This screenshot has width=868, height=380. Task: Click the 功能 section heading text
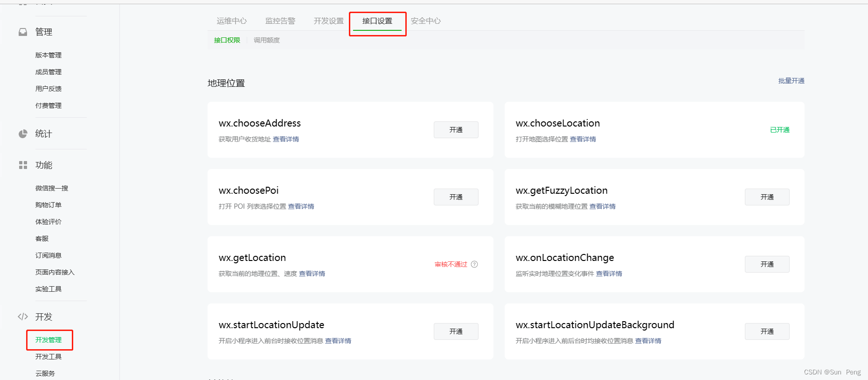[x=44, y=165]
